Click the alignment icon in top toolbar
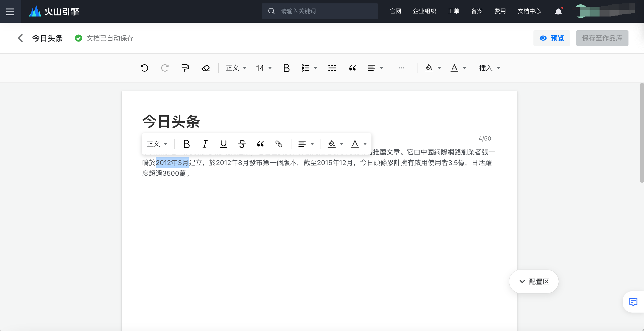 coord(371,68)
